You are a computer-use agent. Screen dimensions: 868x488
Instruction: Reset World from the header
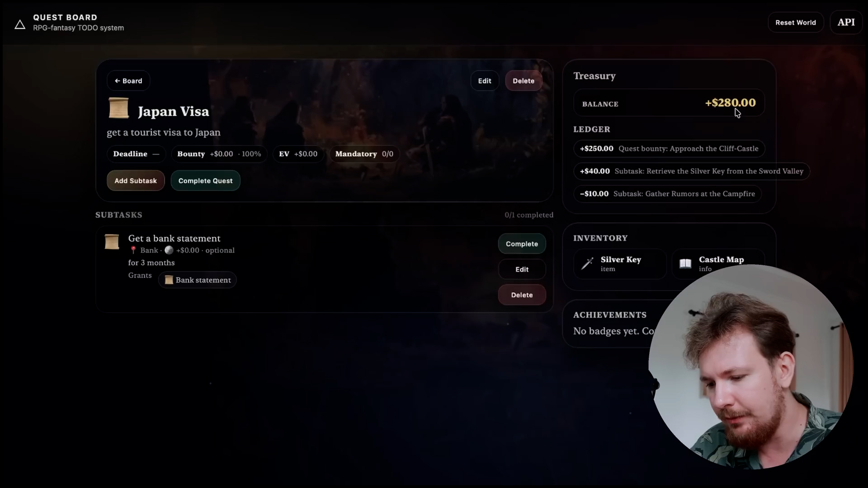(x=796, y=23)
